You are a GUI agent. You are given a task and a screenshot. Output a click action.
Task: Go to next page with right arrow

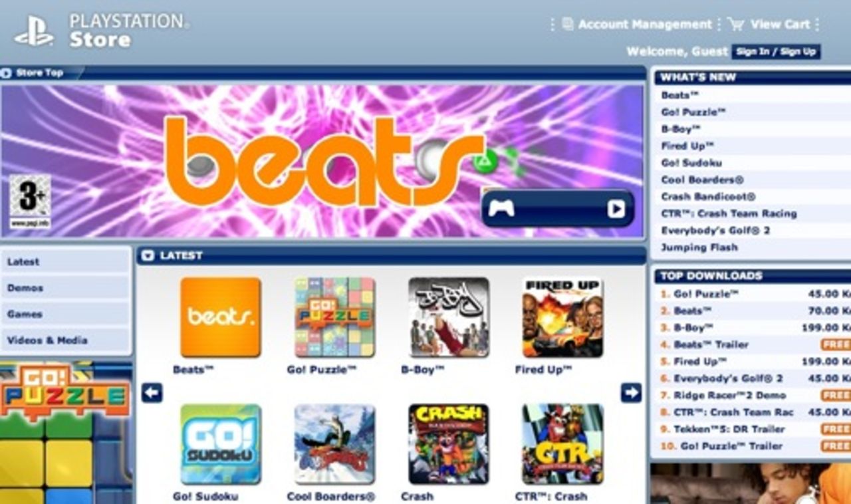tap(631, 392)
